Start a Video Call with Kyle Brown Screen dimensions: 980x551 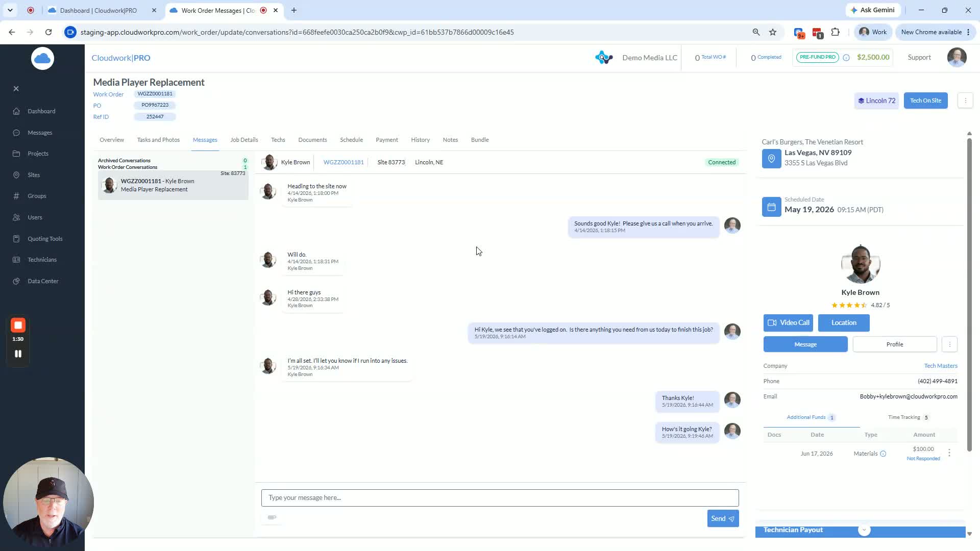[788, 323]
